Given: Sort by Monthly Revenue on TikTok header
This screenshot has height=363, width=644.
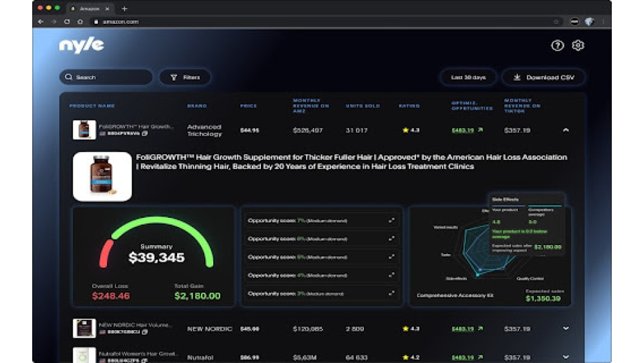Looking at the screenshot, I should pyautogui.click(x=522, y=106).
